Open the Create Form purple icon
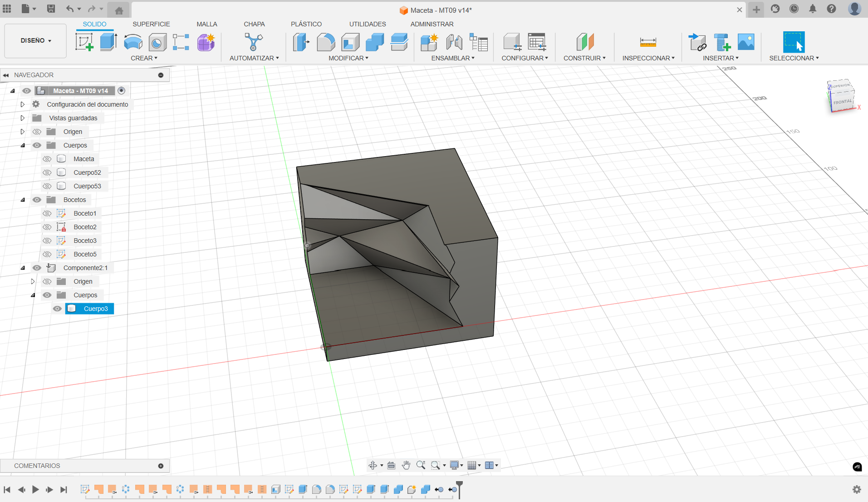This screenshot has width=868, height=502. coord(206,42)
